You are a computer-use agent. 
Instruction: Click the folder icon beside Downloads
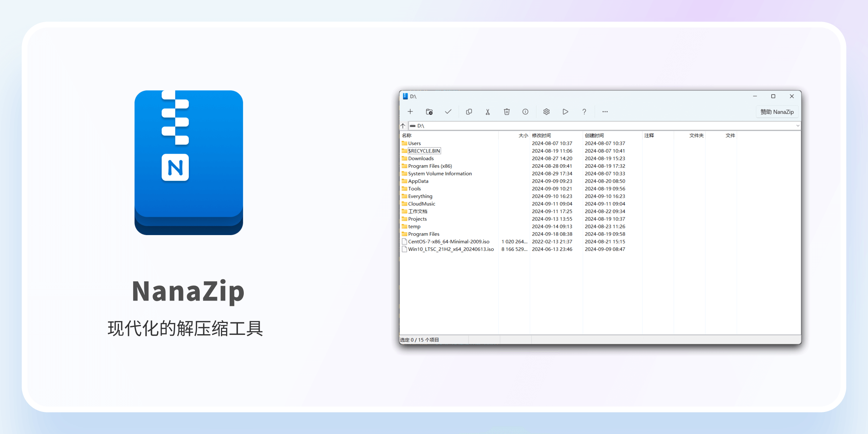[404, 159]
